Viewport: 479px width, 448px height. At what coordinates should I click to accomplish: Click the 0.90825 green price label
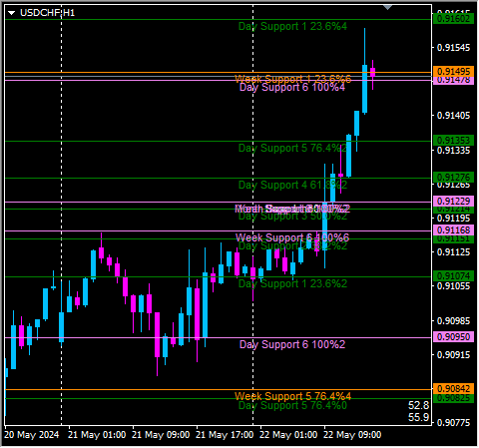click(x=453, y=398)
